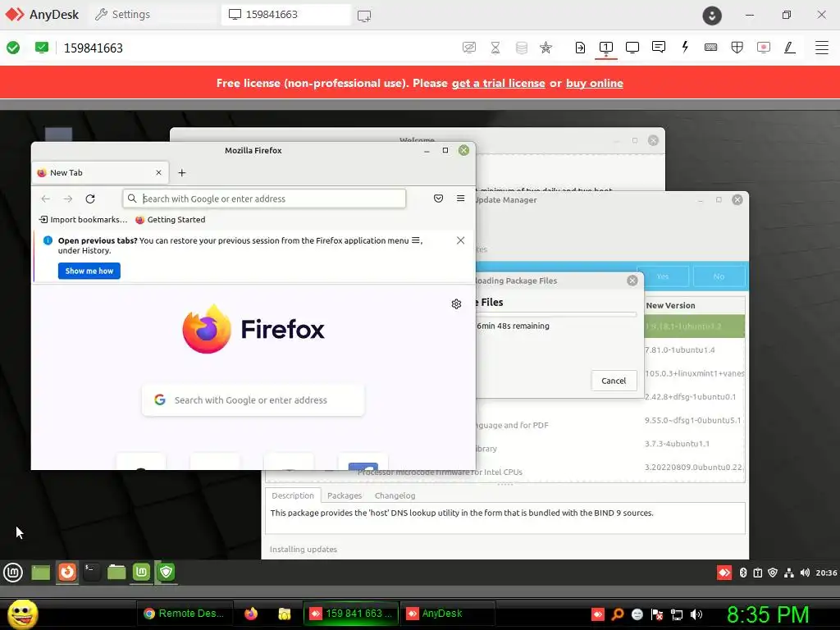The image size is (840, 630).
Task: Select the New Tab tab in Firefox
Action: 100,172
